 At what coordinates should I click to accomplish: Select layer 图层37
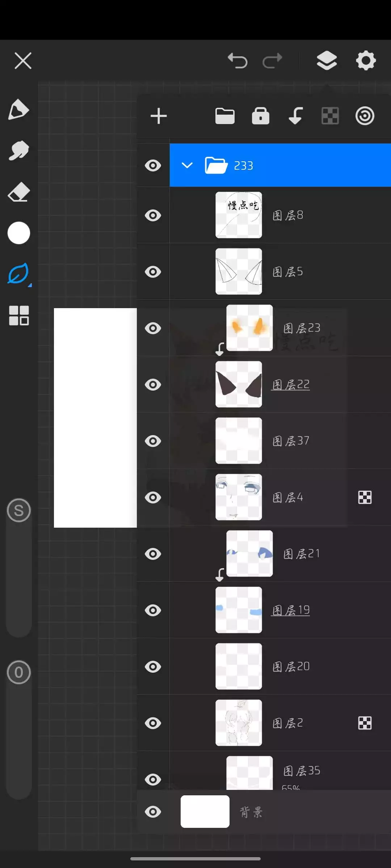291,441
